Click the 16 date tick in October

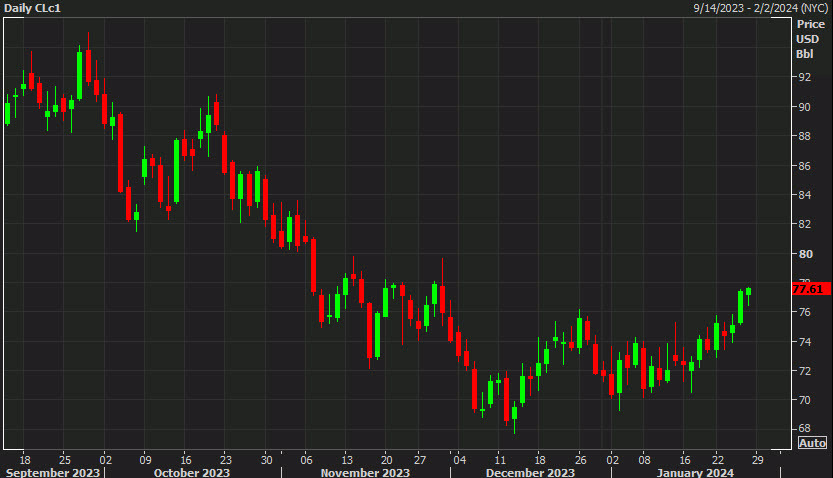[185, 460]
